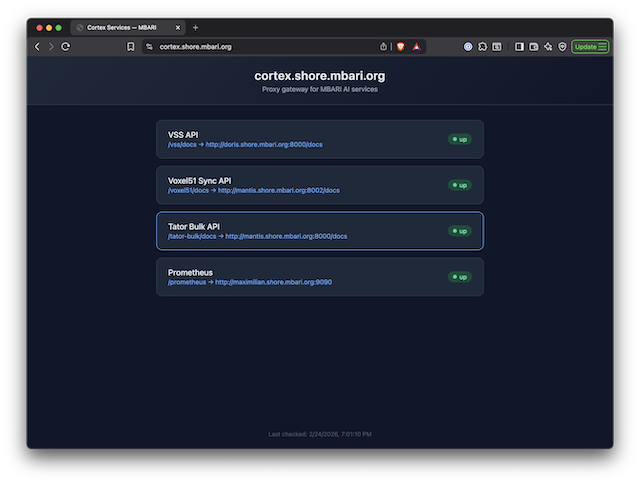The height and width of the screenshot is (484, 640).
Task: Maximize the window with green button
Action: 59,28
